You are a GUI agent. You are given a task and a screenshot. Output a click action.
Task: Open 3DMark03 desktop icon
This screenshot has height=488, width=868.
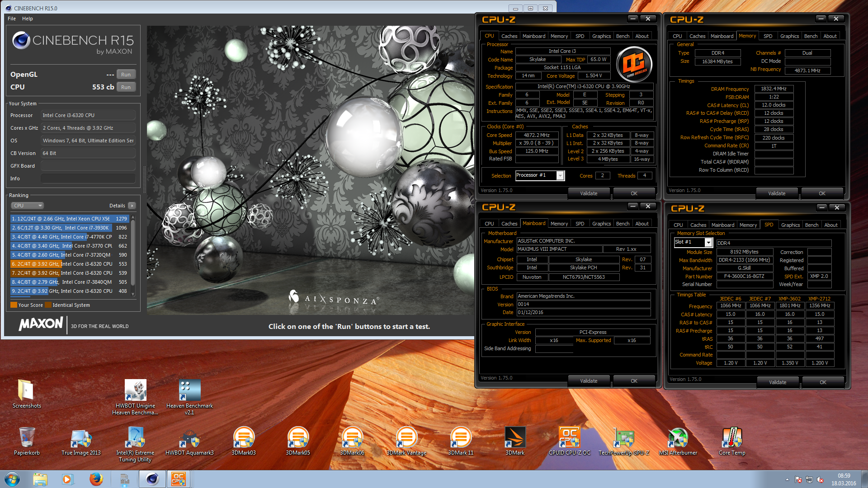pyautogui.click(x=244, y=441)
